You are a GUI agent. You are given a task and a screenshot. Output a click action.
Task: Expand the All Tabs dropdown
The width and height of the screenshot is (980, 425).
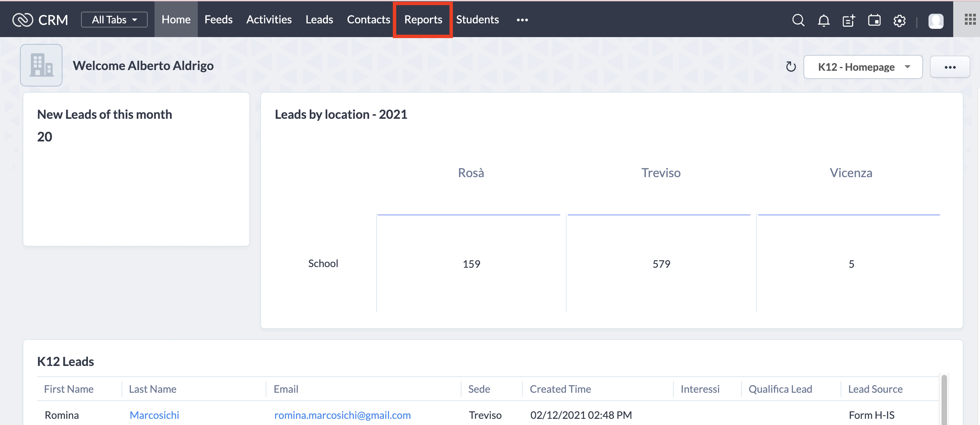[x=114, y=20]
